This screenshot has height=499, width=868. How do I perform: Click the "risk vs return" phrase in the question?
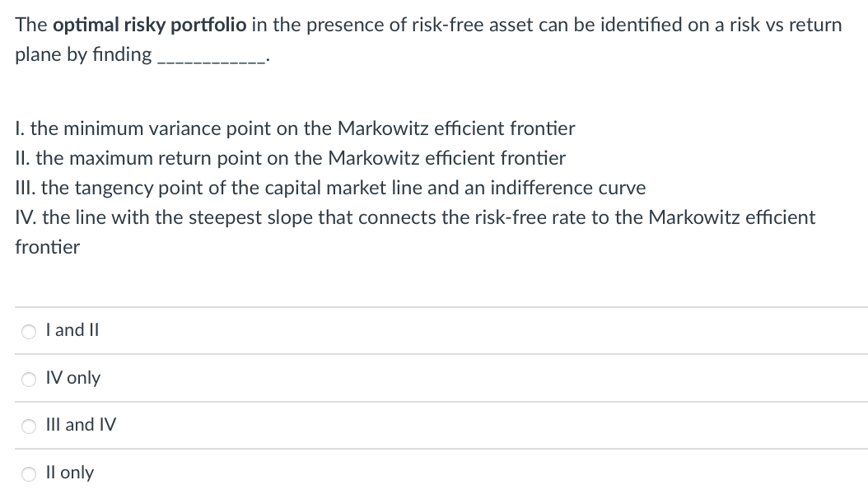click(786, 25)
